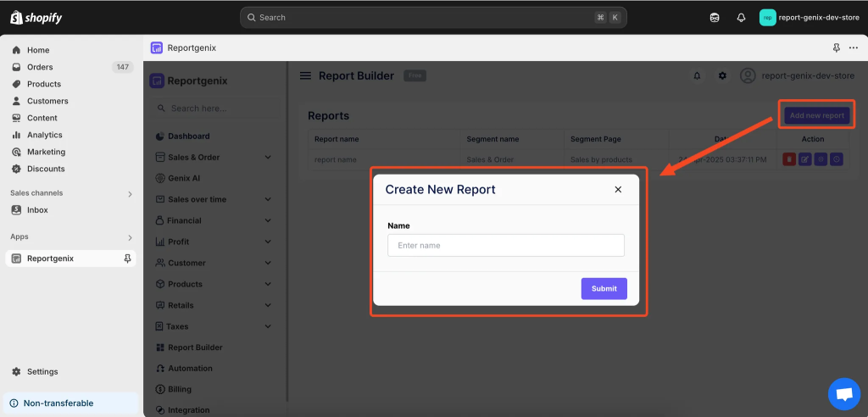The height and width of the screenshot is (417, 868).
Task: Open the Sidekick assistant icon in top bar
Action: (x=715, y=17)
